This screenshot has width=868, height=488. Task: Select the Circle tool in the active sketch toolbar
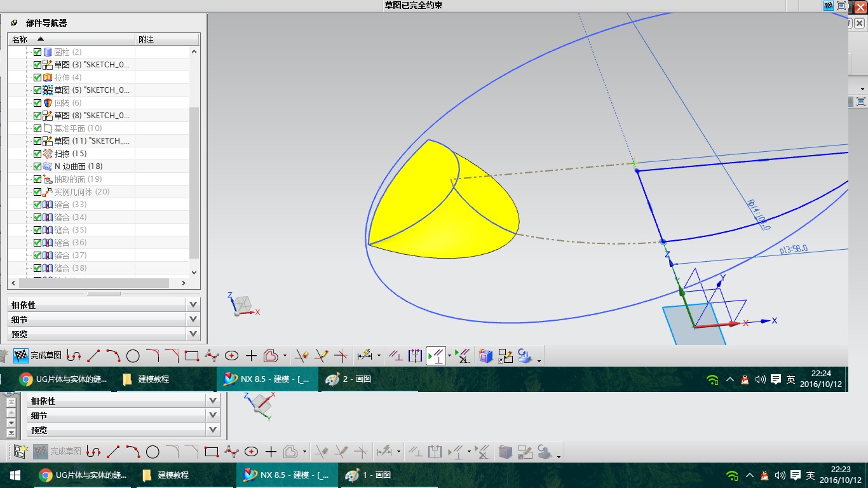point(133,356)
